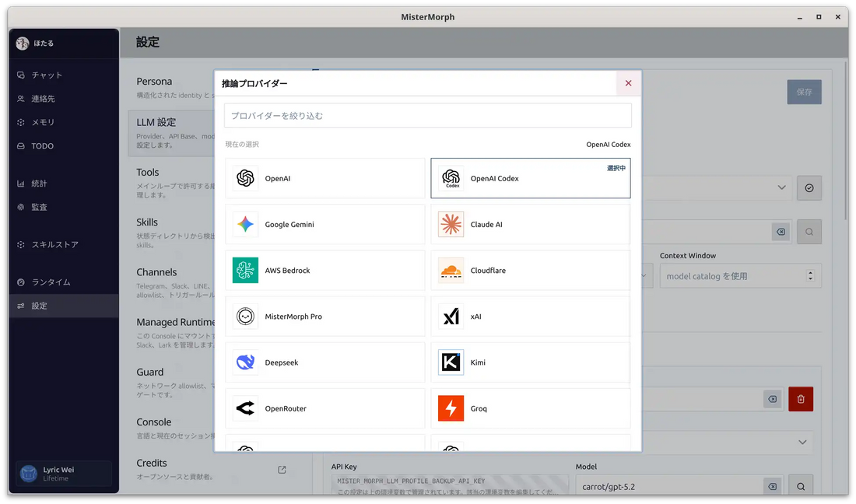The height and width of the screenshot is (504, 856).
Task: Click the 保存 save button
Action: pos(804,93)
